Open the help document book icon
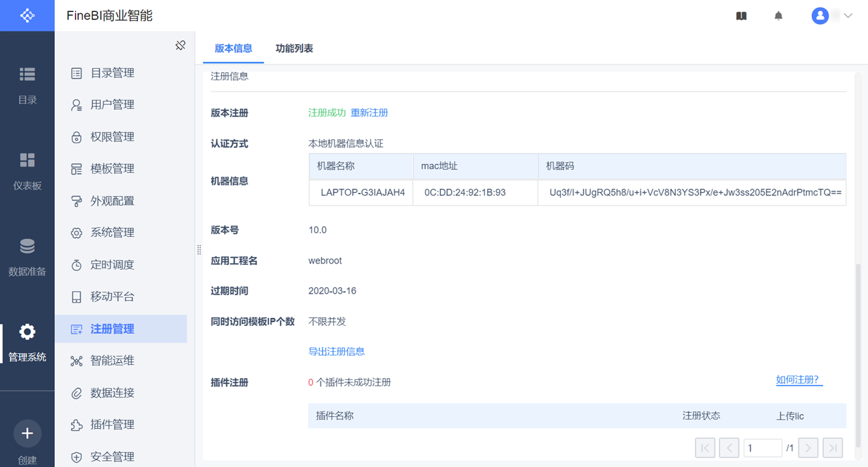868x467 pixels. tap(741, 16)
